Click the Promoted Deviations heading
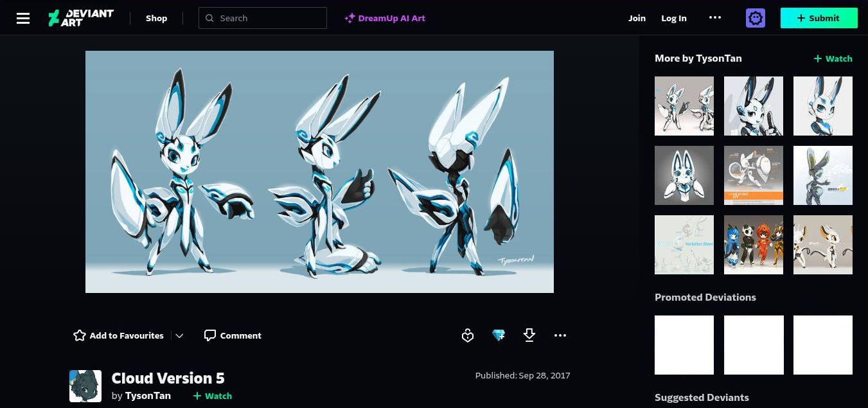Screen dimensions: 868x408 click(x=705, y=297)
